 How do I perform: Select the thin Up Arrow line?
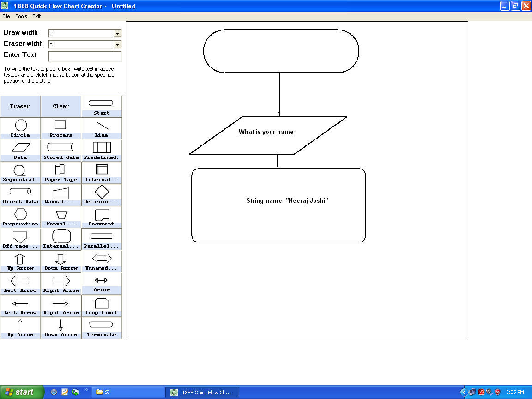[20, 328]
